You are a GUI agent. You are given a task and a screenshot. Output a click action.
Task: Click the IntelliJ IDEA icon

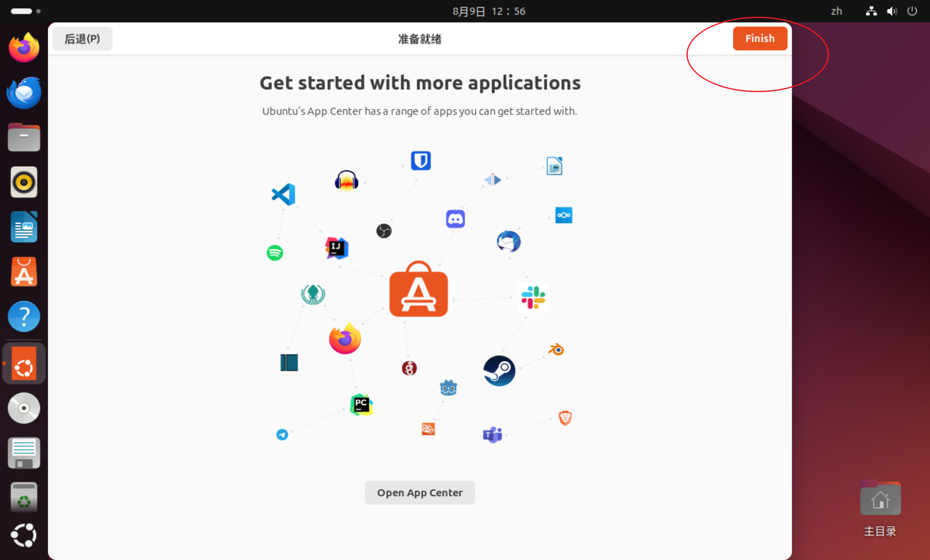336,248
